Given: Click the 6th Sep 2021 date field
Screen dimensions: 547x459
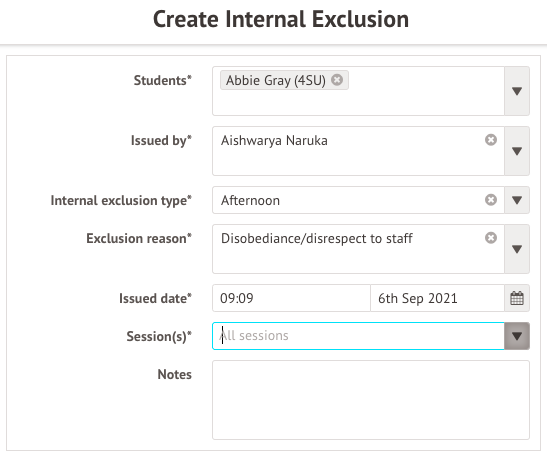Looking at the screenshot, I should click(437, 298).
